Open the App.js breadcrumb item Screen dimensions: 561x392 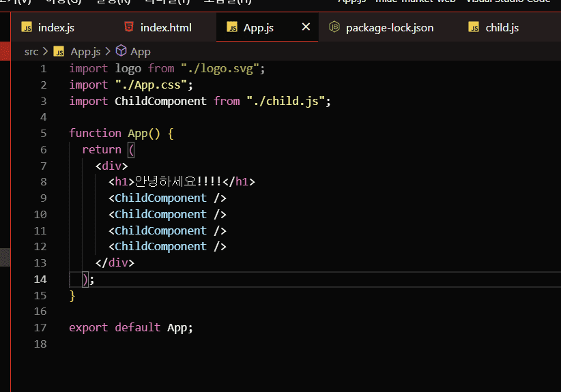click(x=85, y=52)
